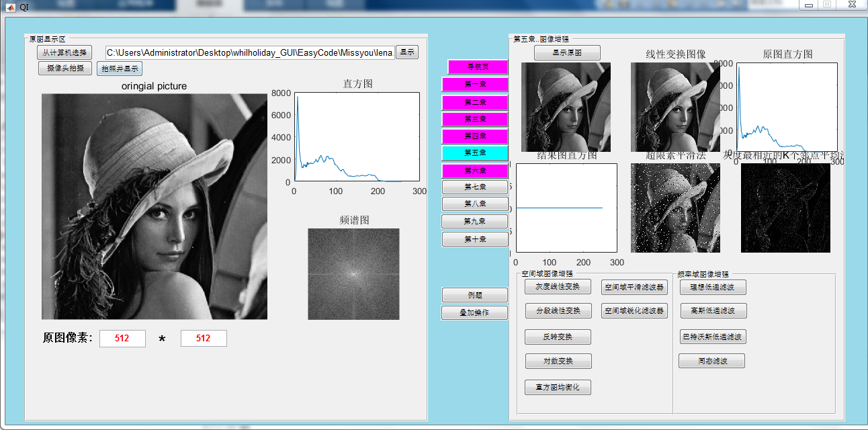Image resolution: width=868 pixels, height=430 pixels.
Task: Click the 'oringial picture' title text
Action: coord(155,86)
